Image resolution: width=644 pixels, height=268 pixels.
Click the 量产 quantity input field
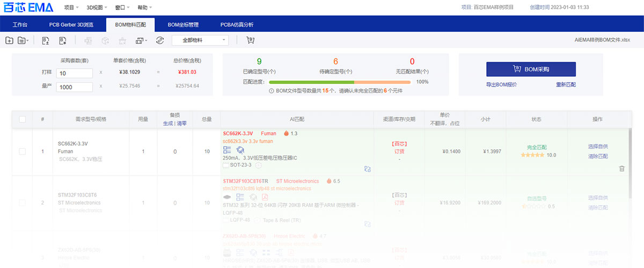(x=75, y=87)
